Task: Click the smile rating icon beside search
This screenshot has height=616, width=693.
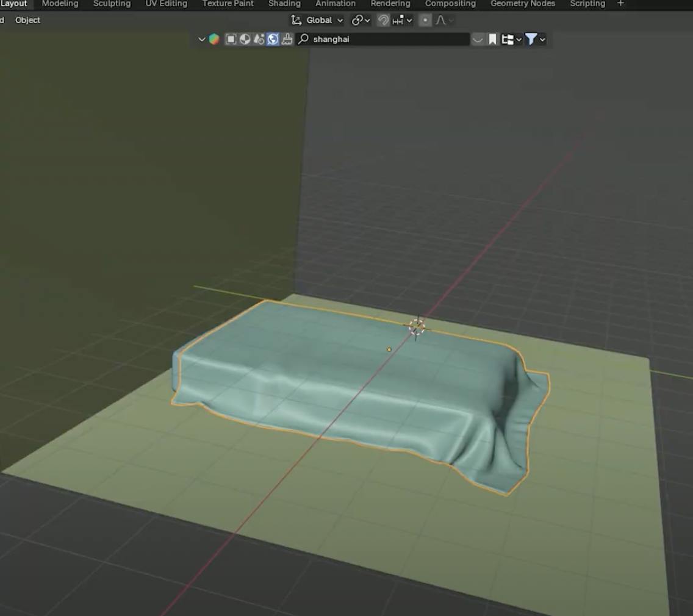Action: click(478, 39)
